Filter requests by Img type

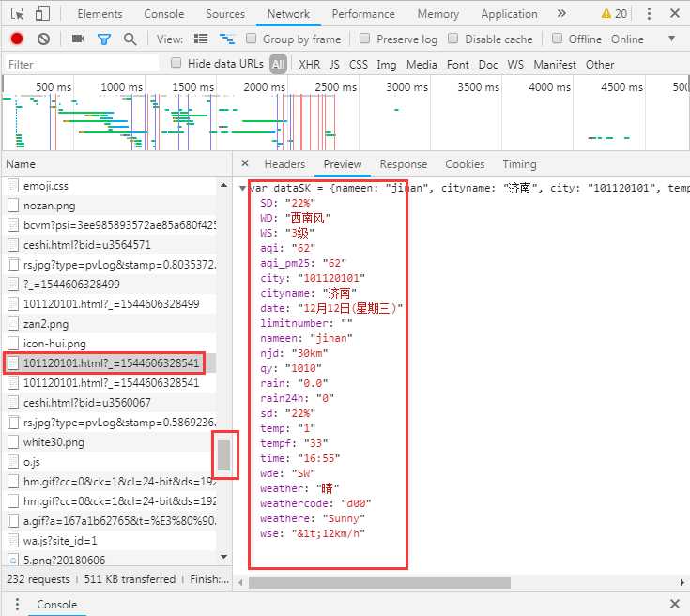pyautogui.click(x=387, y=65)
